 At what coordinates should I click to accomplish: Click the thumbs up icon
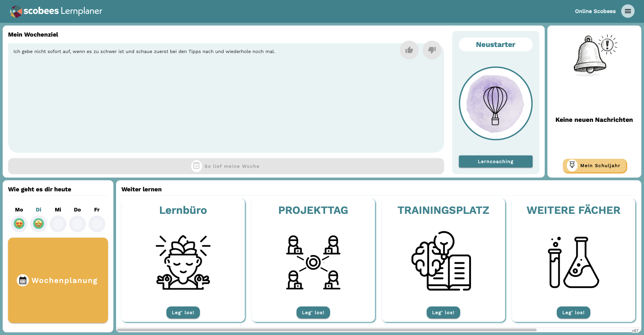click(x=409, y=50)
